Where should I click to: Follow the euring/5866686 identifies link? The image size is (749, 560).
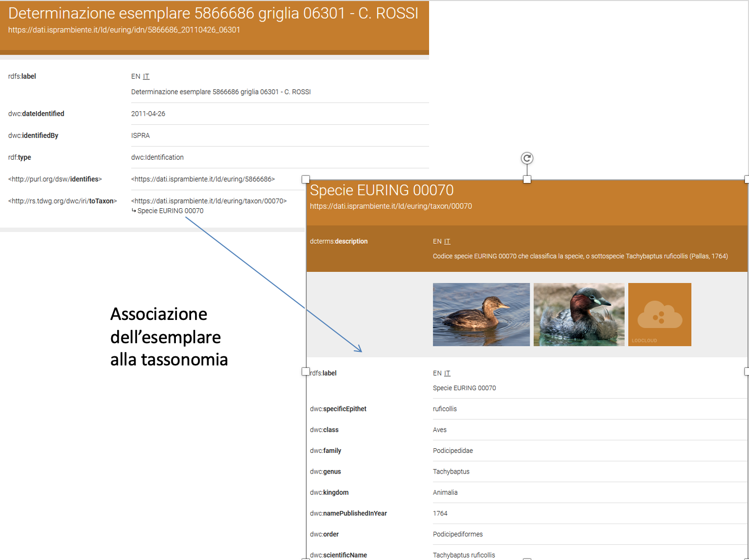pos(203,179)
